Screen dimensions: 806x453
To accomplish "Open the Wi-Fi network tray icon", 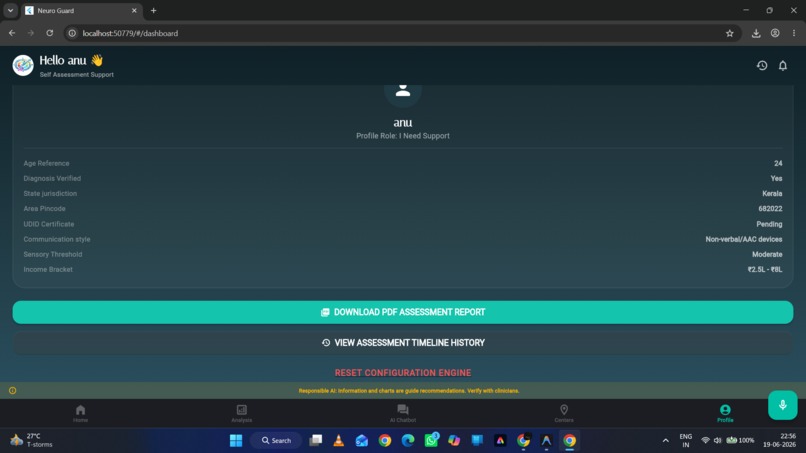I will coord(705,440).
